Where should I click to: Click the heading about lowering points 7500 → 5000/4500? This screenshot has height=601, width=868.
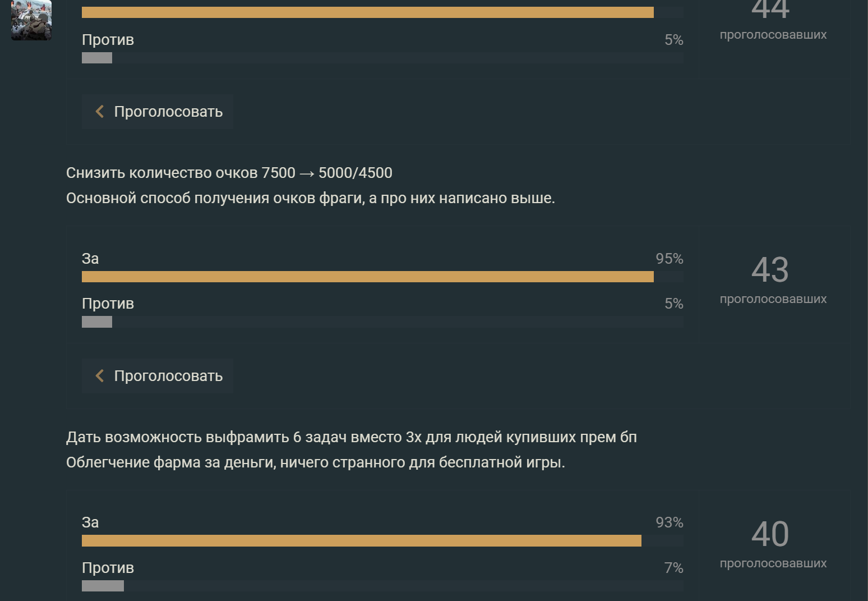229,173
